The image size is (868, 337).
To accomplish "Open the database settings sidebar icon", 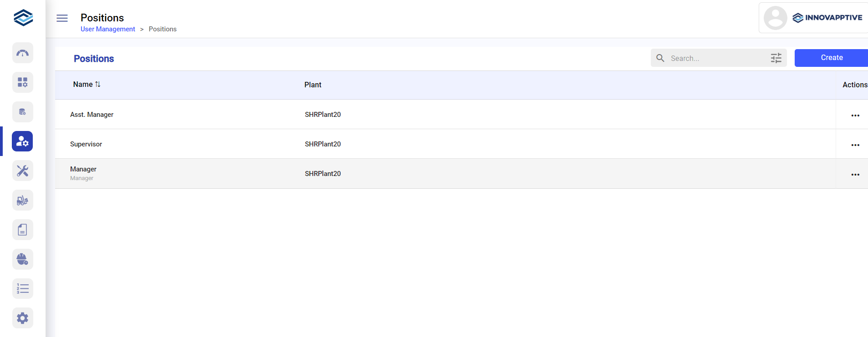I will [x=22, y=112].
